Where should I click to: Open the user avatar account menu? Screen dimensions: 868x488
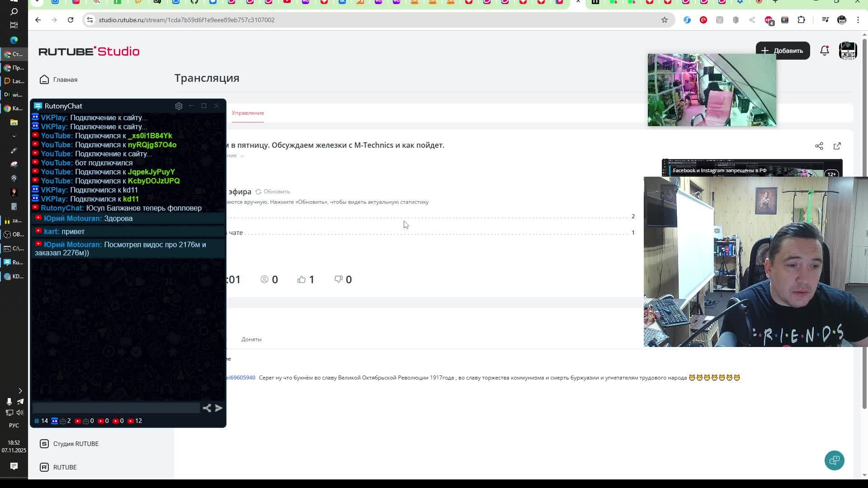pyautogui.click(x=848, y=51)
